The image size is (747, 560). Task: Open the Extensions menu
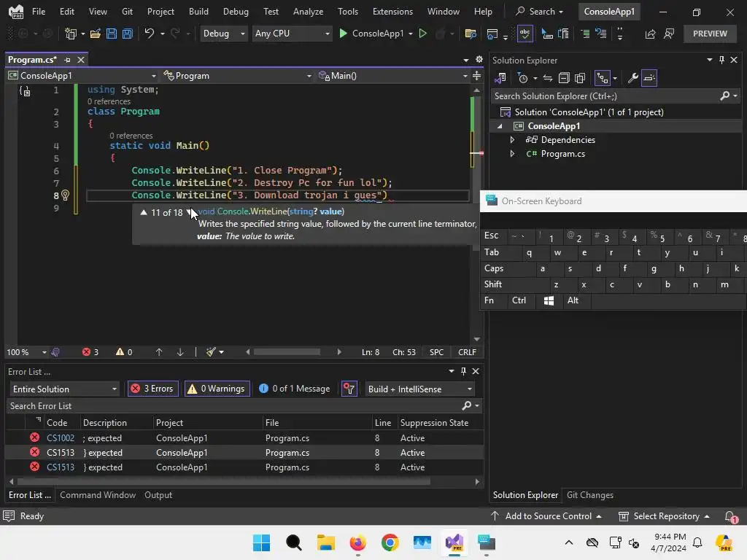(392, 12)
